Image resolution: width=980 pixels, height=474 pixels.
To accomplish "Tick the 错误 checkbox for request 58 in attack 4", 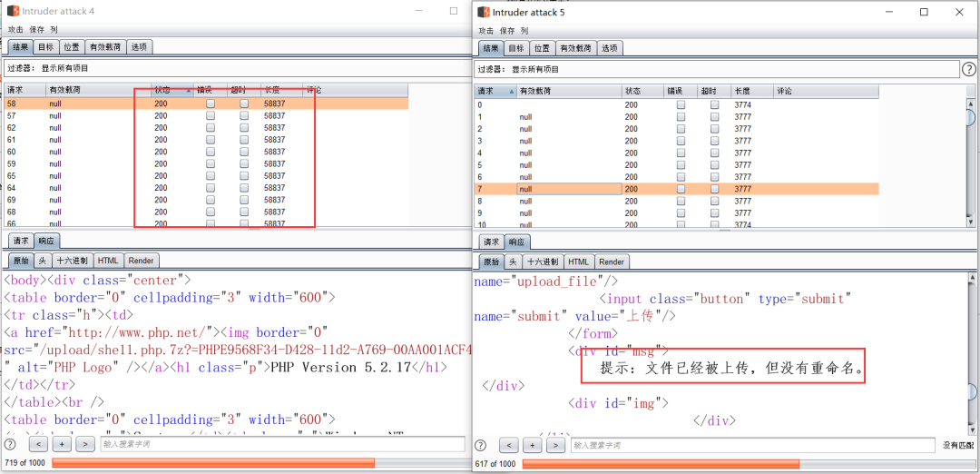I will click(x=211, y=104).
